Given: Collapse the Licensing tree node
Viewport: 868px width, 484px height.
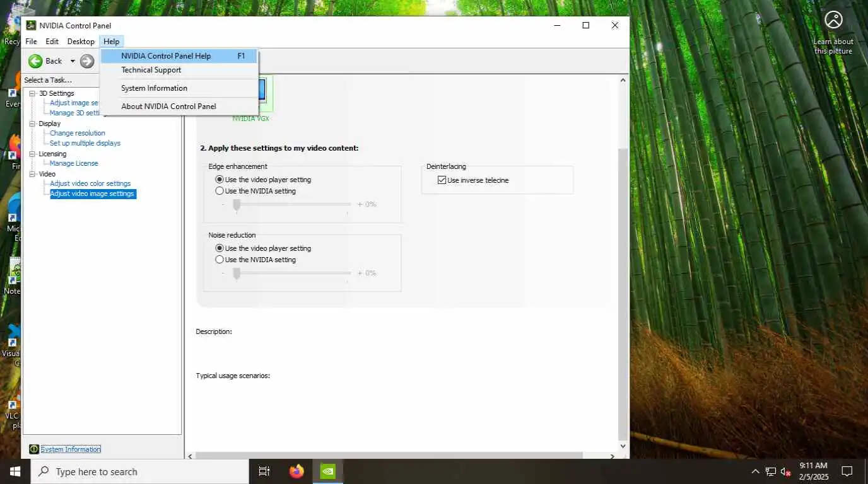Looking at the screenshot, I should (x=33, y=154).
